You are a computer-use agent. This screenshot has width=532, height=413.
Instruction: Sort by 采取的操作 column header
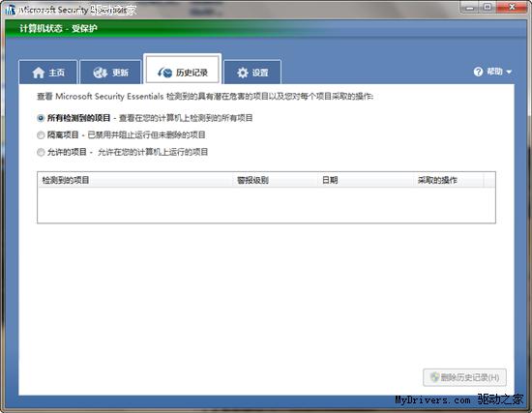(x=449, y=180)
